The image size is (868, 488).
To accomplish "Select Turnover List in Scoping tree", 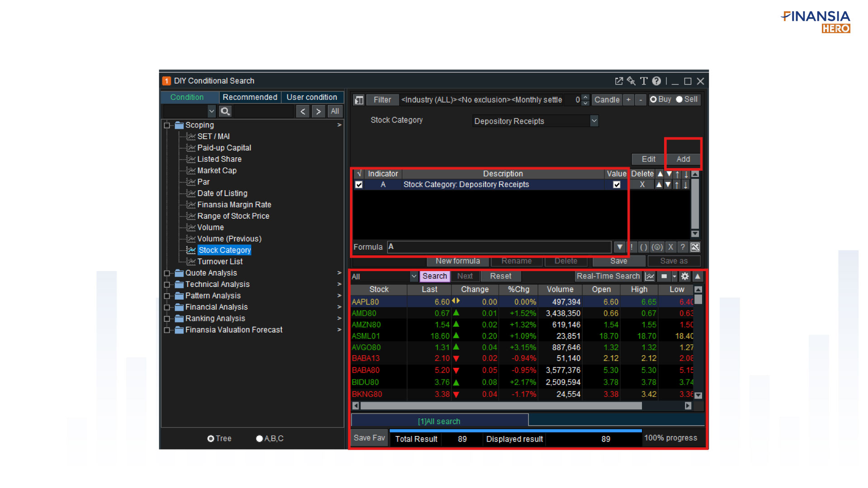I will pyautogui.click(x=220, y=262).
